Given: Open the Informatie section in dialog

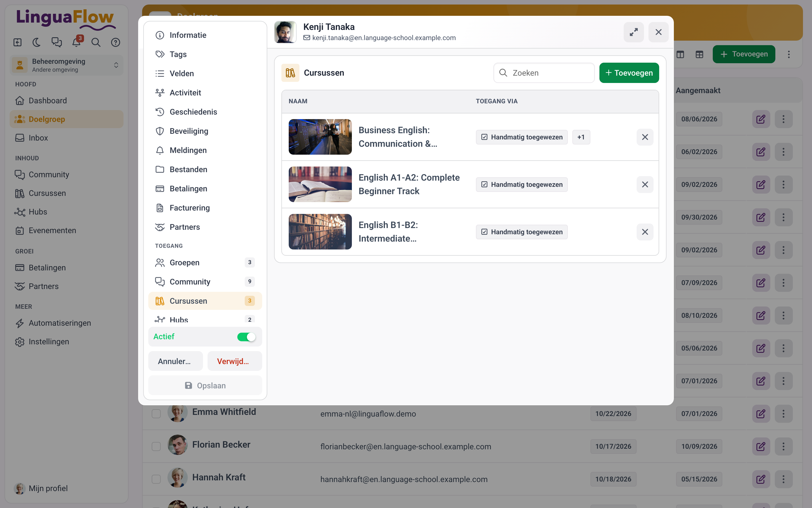Looking at the screenshot, I should click(x=205, y=35).
